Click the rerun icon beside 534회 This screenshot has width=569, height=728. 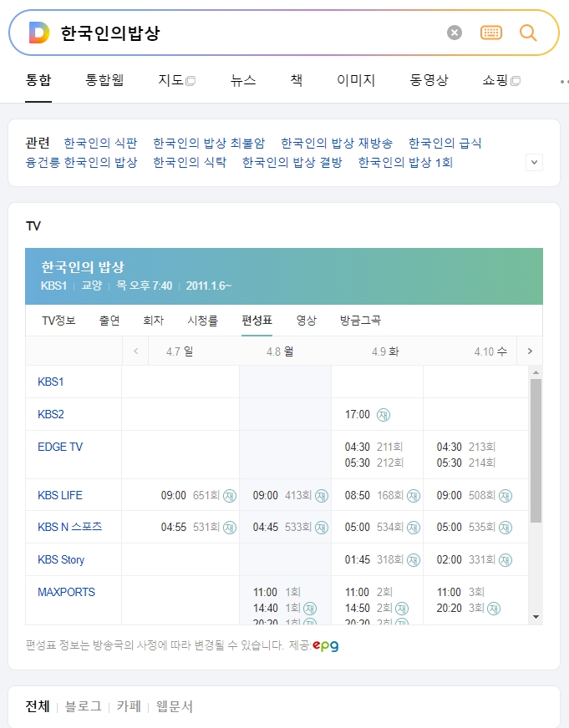pos(414,528)
